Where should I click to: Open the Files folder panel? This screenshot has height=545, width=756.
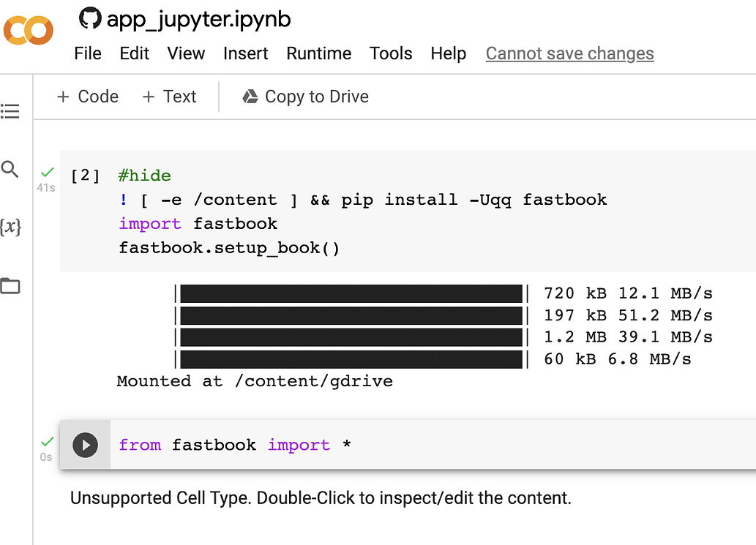point(10,285)
